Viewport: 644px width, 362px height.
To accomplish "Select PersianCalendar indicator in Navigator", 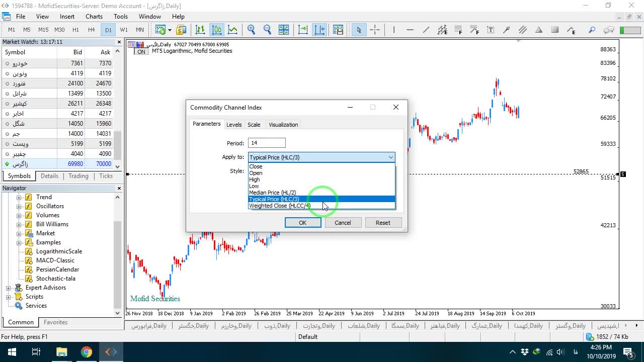I will click(57, 269).
